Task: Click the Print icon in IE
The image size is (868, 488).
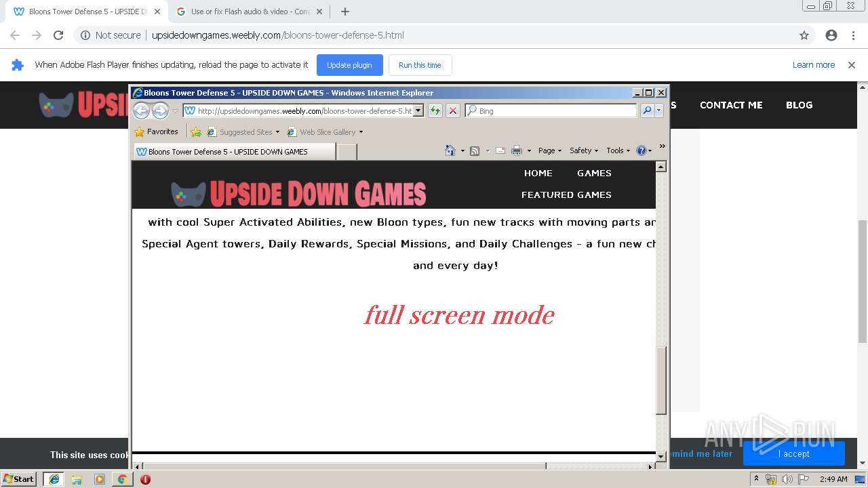Action: pyautogui.click(x=517, y=150)
